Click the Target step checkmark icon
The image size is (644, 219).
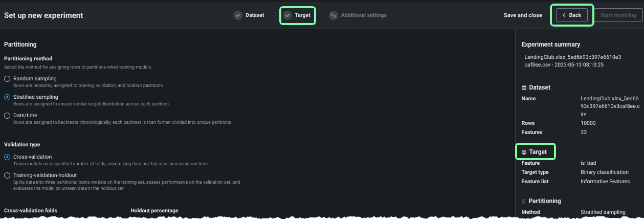click(288, 15)
